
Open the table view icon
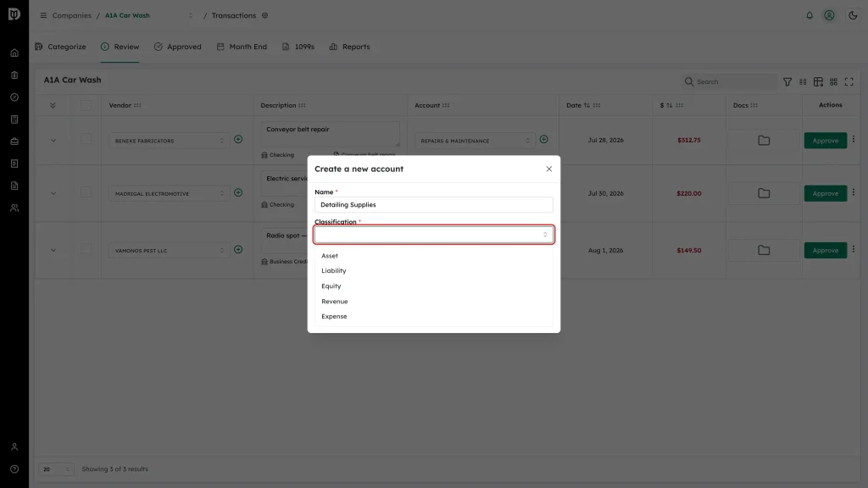point(818,82)
